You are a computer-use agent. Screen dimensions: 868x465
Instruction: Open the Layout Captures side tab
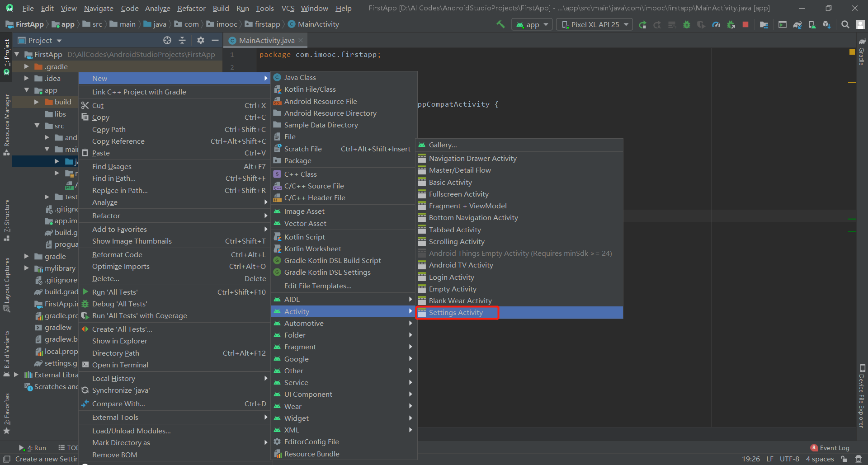click(x=6, y=285)
